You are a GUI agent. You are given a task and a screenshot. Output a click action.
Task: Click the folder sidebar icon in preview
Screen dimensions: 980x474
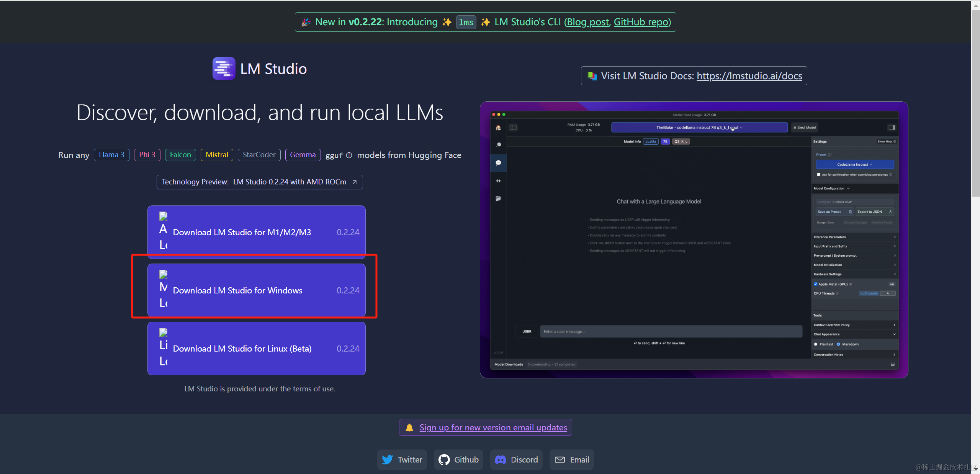(498, 199)
